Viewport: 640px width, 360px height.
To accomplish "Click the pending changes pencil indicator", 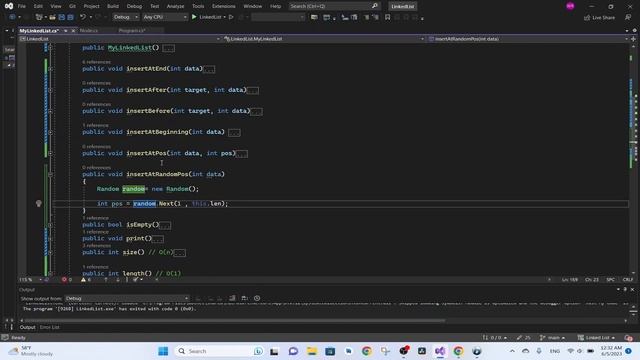I will (523, 338).
